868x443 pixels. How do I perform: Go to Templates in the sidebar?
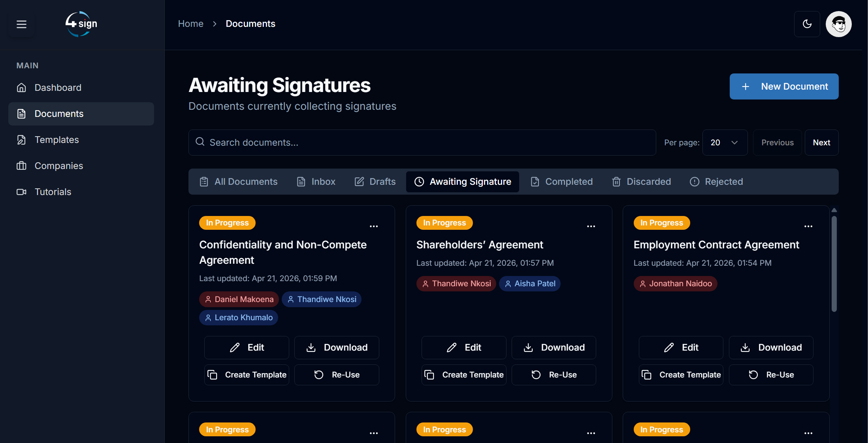[x=81, y=140]
